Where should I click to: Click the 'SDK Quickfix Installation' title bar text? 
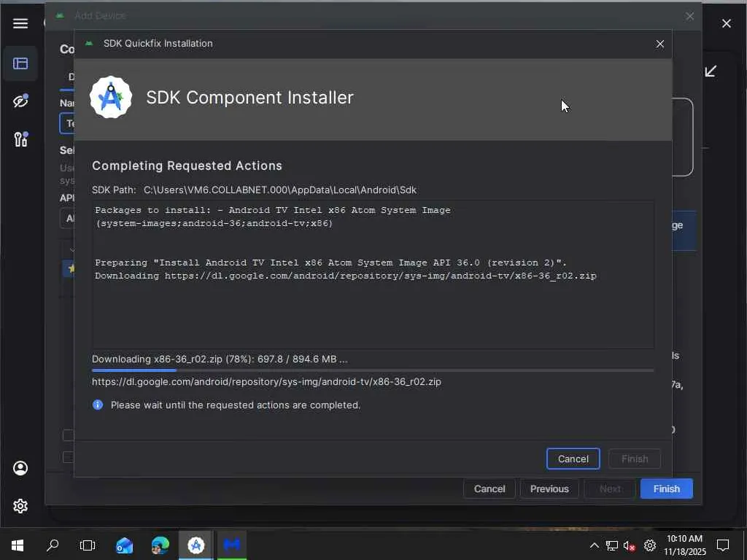coord(158,43)
